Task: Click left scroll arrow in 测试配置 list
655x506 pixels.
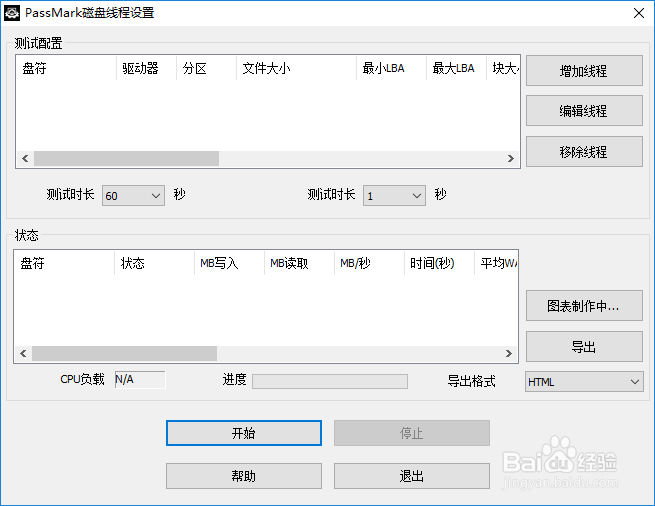Action: tap(25, 158)
